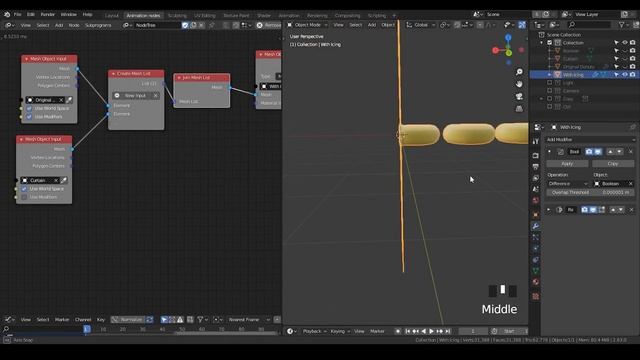640x360 pixels.
Task: Toggle Use Modifiers in top node
Action: pos(29,117)
